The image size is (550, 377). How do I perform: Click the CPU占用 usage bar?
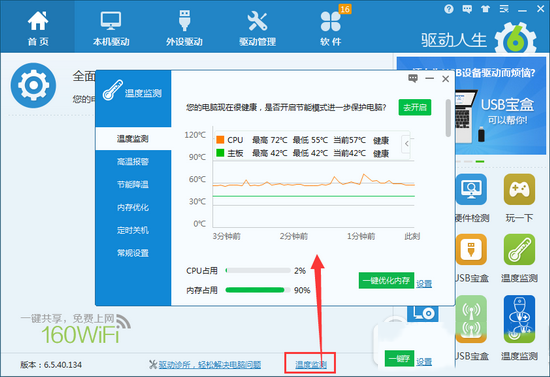coord(258,270)
